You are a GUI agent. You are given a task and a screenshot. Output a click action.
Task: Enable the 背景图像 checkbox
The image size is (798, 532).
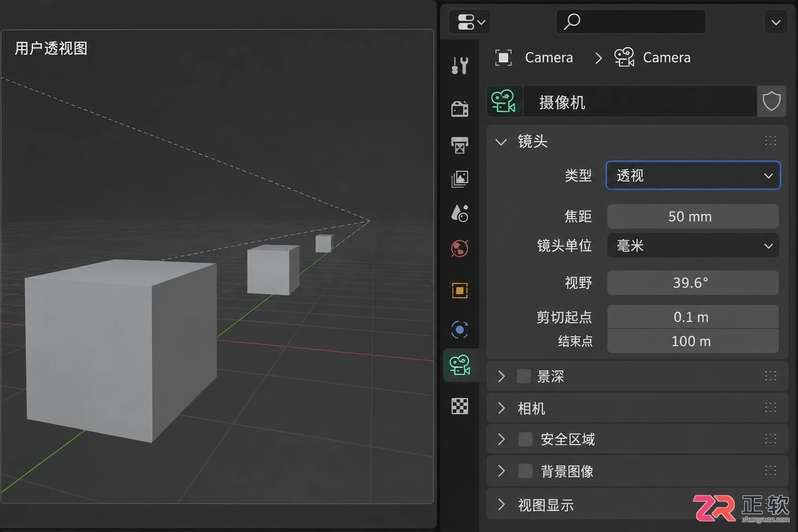tap(525, 471)
